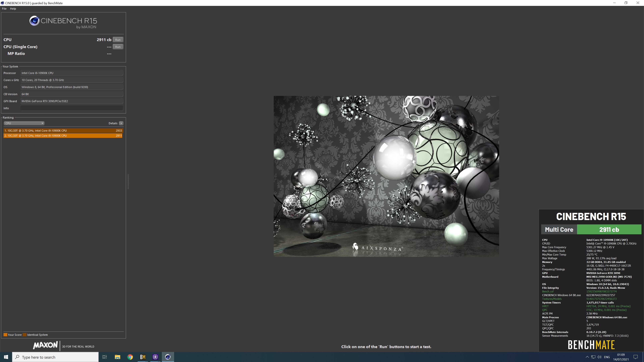This screenshot has height=362, width=644.
Task: Click the MP Ratio label
Action: [16, 53]
